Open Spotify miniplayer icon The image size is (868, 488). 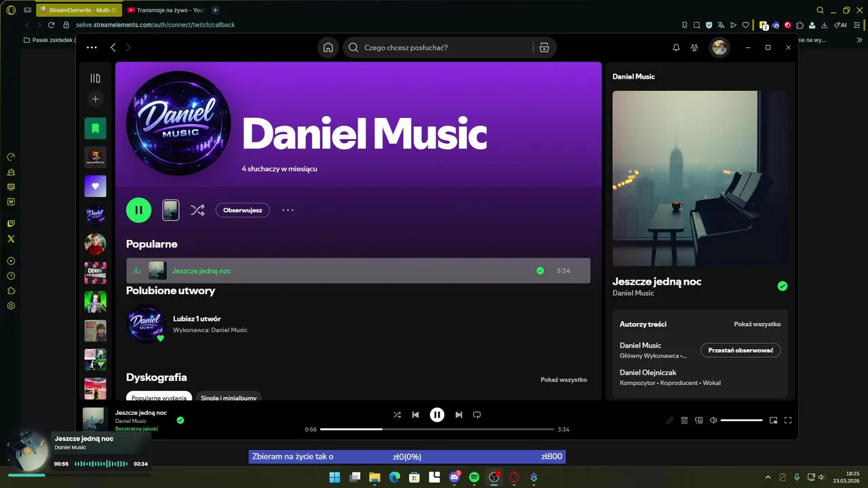click(774, 420)
